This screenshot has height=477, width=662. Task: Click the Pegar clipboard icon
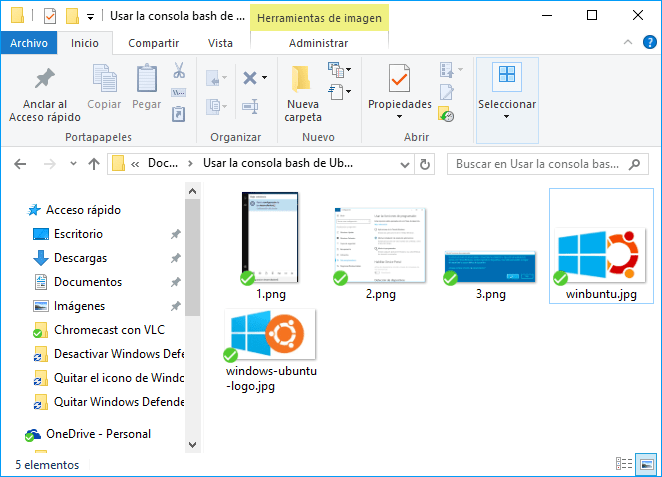(x=147, y=78)
